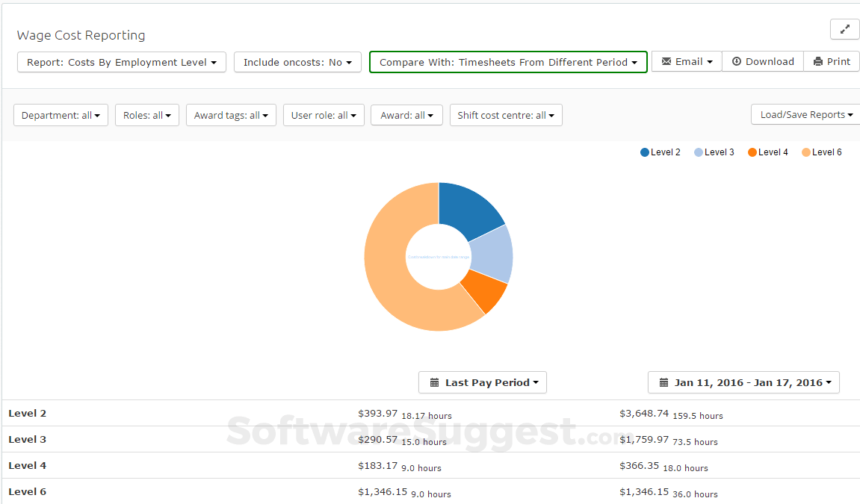The height and width of the screenshot is (504, 860).
Task: Open the Roles filter dropdown
Action: point(147,115)
